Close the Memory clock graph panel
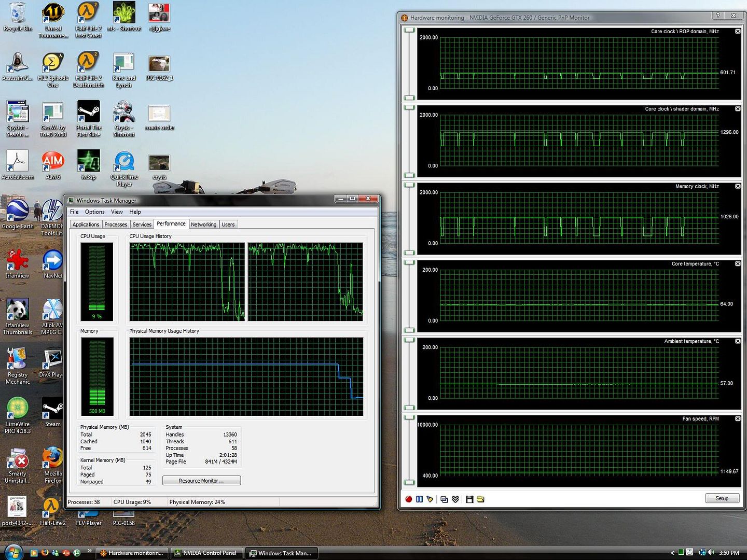 pos(738,186)
